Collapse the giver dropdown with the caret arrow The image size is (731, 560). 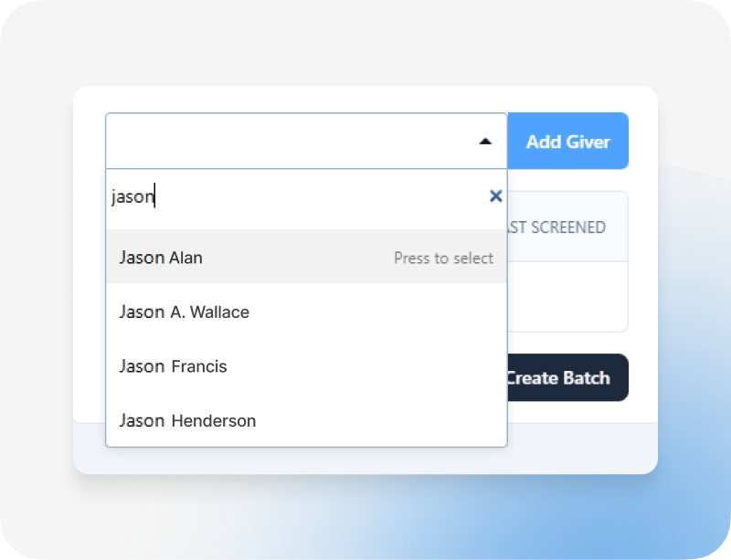point(485,142)
